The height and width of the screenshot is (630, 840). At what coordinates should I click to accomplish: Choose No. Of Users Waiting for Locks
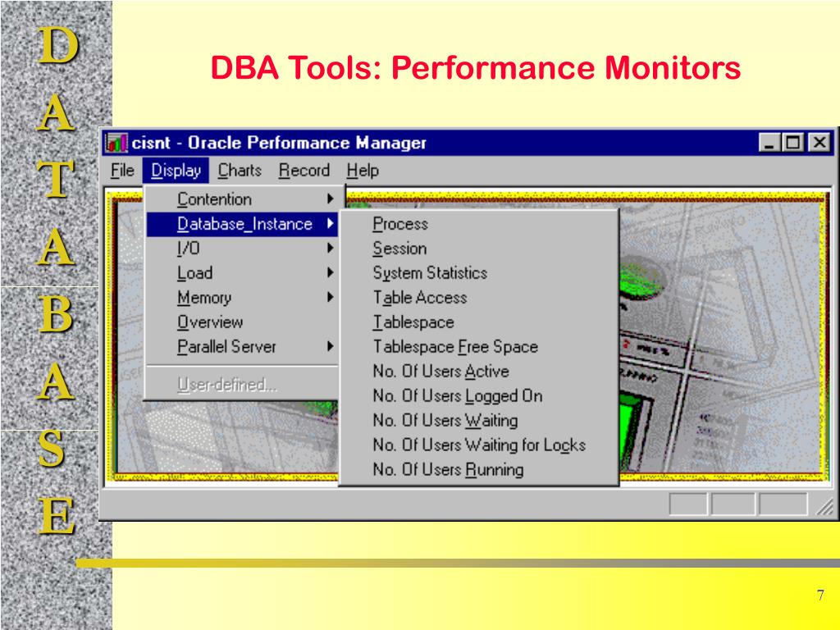[x=479, y=445]
